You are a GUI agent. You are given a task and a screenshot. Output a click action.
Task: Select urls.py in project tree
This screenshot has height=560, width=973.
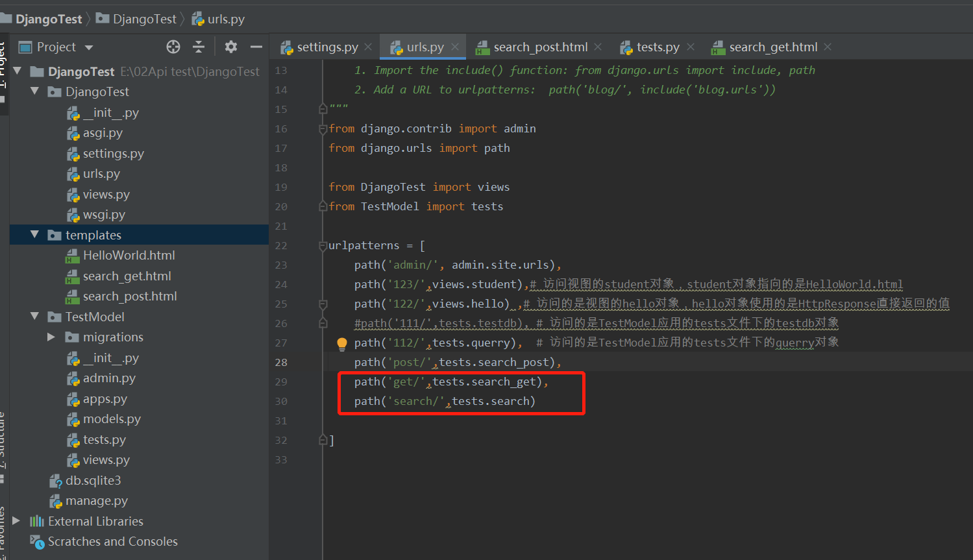click(101, 173)
